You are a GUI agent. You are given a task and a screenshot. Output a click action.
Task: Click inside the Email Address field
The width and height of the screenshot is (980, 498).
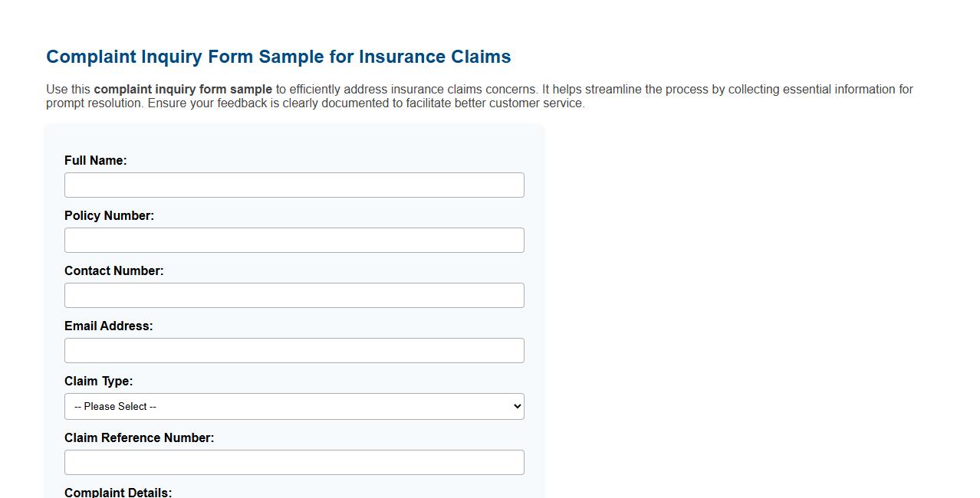(x=294, y=350)
